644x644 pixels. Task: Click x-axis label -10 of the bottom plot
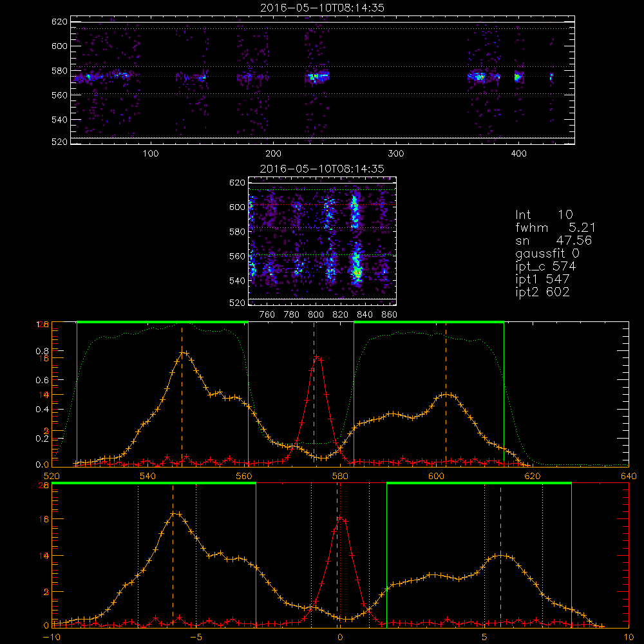52,638
